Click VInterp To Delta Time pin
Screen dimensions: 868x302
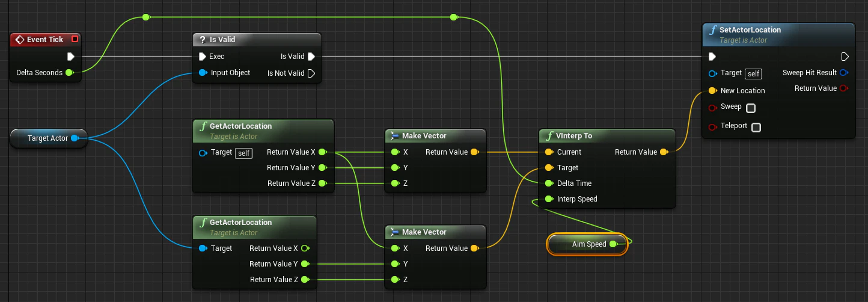548,183
